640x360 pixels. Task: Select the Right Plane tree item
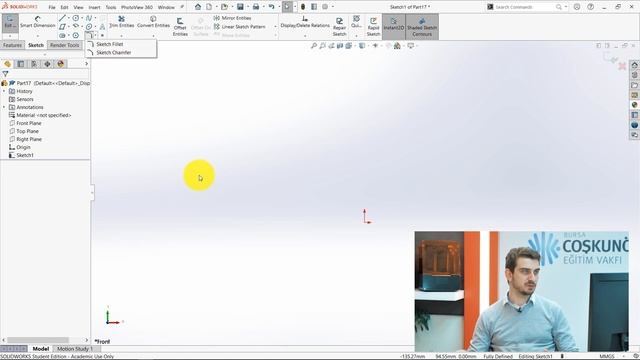coord(29,139)
